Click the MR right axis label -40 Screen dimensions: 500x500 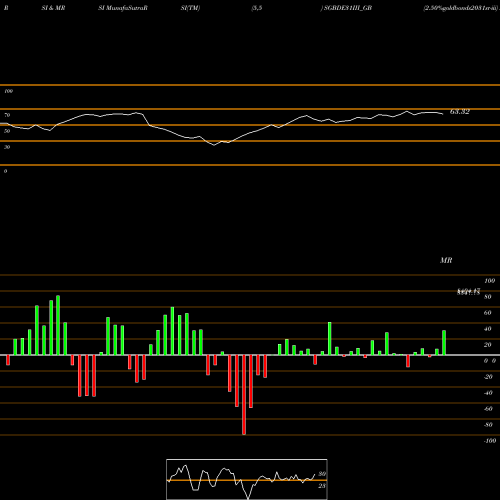[488, 393]
